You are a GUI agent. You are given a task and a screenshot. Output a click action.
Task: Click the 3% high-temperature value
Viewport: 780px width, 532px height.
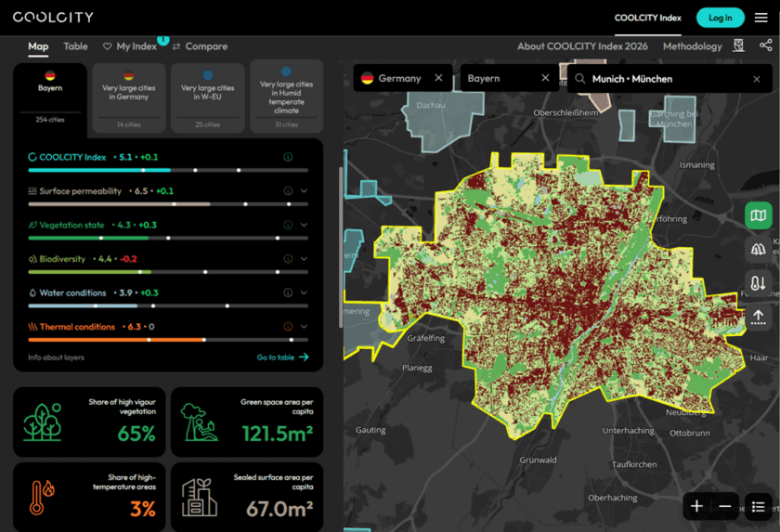pyautogui.click(x=143, y=509)
